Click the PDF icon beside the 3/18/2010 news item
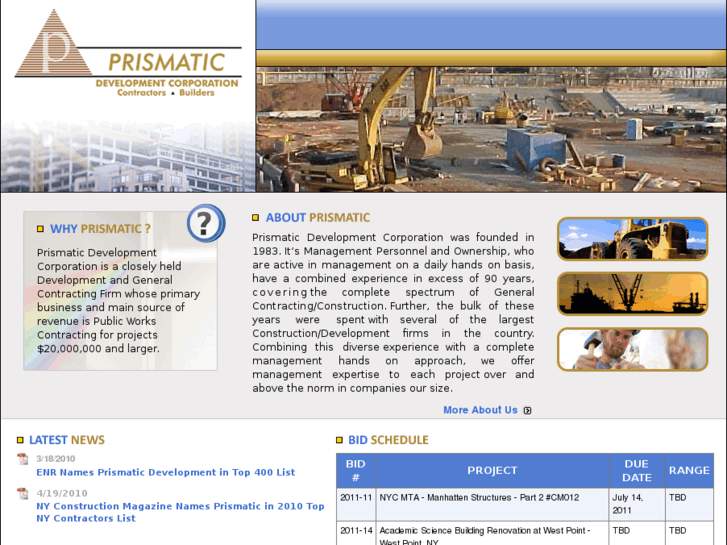727x545 pixels. pyautogui.click(x=23, y=459)
